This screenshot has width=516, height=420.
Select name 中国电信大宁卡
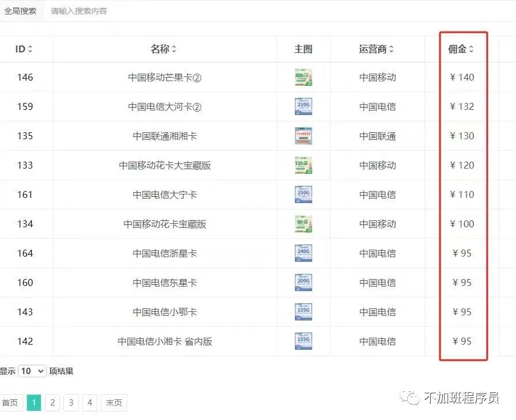pyautogui.click(x=165, y=194)
